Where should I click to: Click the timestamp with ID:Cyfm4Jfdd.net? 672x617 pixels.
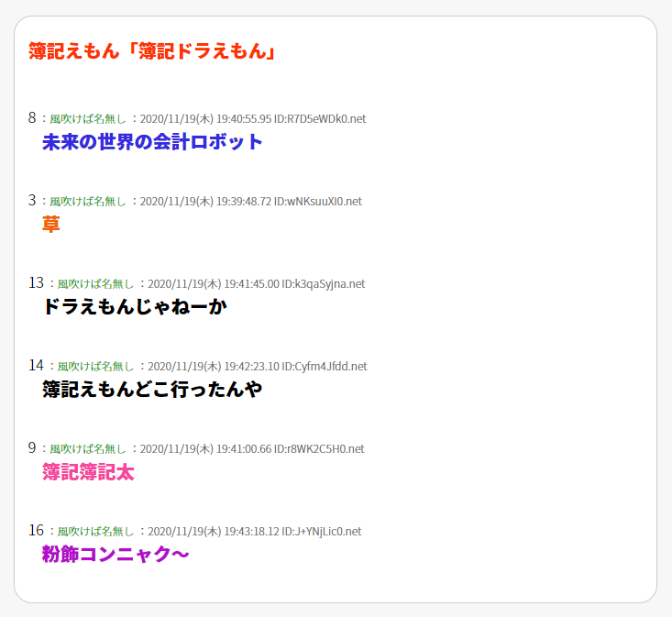258,367
